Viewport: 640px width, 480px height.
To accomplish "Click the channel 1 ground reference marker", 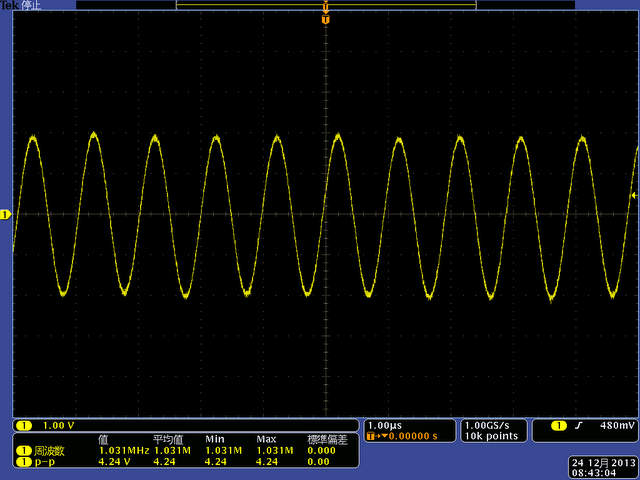I will tap(5, 214).
